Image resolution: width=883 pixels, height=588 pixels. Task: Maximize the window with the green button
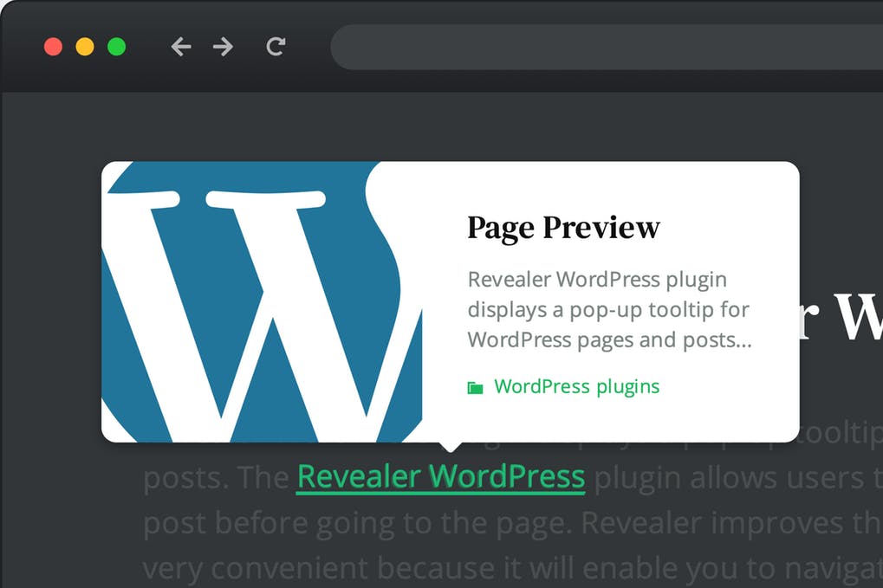tap(117, 47)
